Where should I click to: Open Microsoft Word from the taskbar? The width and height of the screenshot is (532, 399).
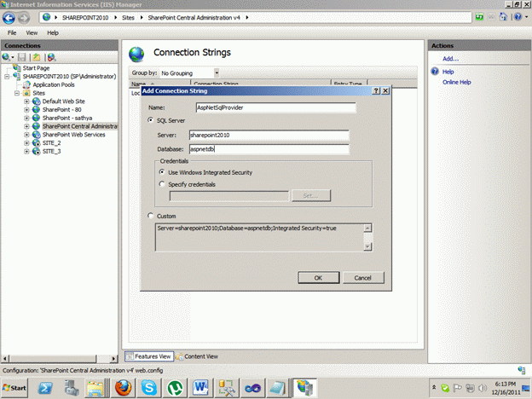click(200, 388)
